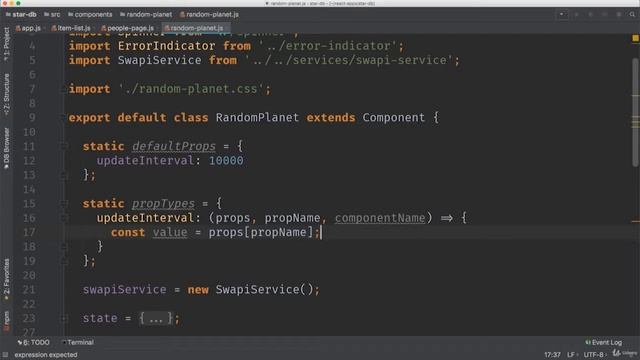
Task: Expand the folded state block on line 23
Action: click(63, 318)
